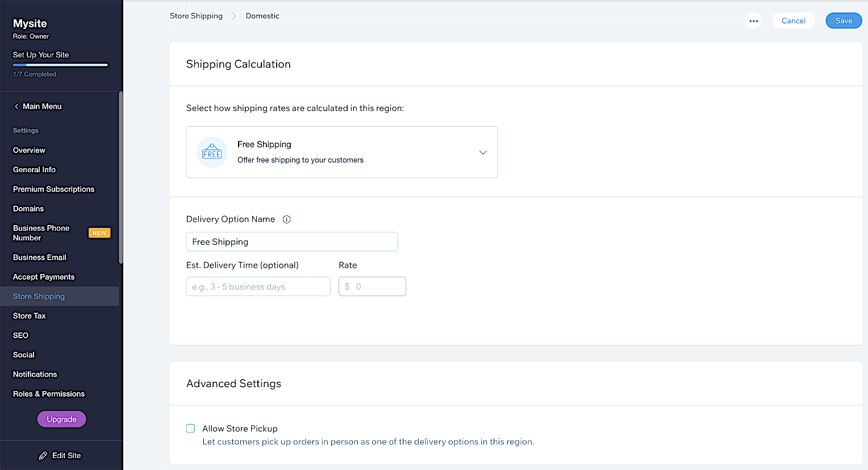Click the breadcrumb chevron after Store Shipping
868x470 pixels.
[234, 16]
